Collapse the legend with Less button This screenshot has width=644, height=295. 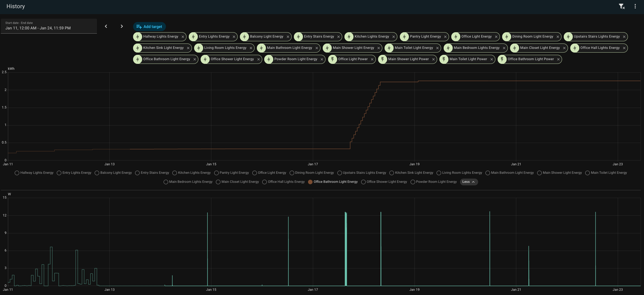click(x=469, y=182)
